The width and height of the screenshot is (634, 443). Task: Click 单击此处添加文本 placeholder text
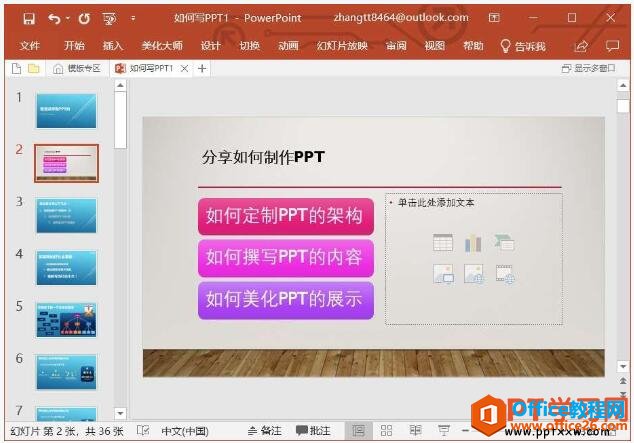pyautogui.click(x=436, y=203)
